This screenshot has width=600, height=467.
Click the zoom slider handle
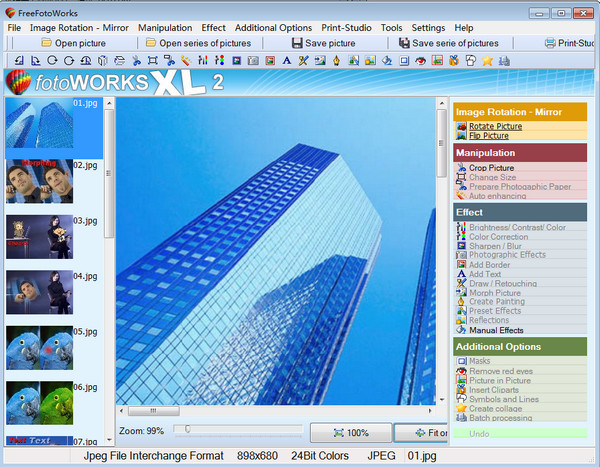coord(187,429)
